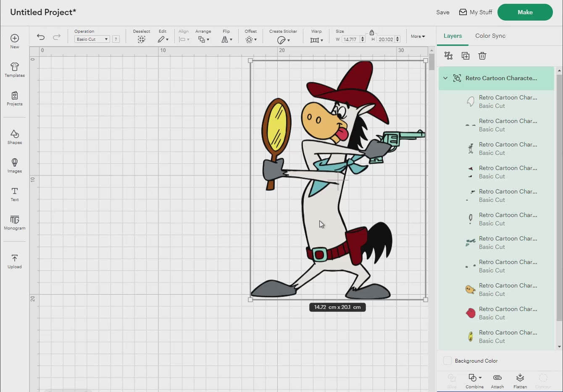563x392 pixels.
Task: Adjust the Width stepper arrows
Action: click(x=363, y=39)
